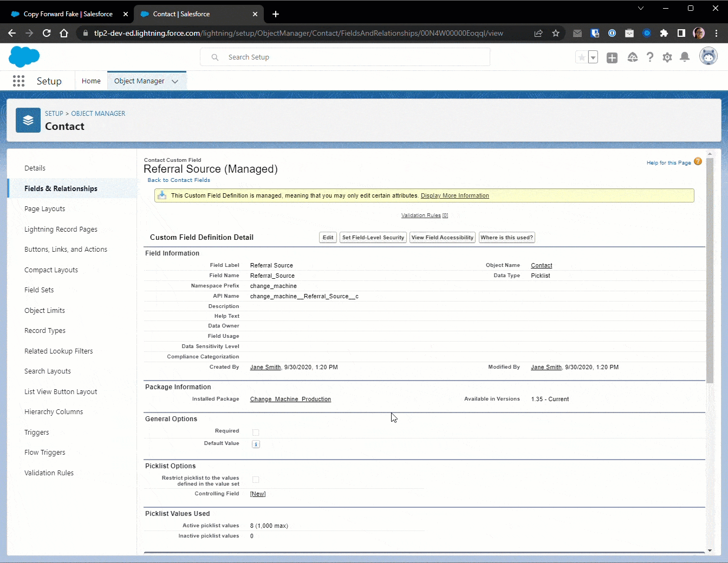Click the browser address bar URL
Viewport: 728px width, 563px height.
coord(298,33)
